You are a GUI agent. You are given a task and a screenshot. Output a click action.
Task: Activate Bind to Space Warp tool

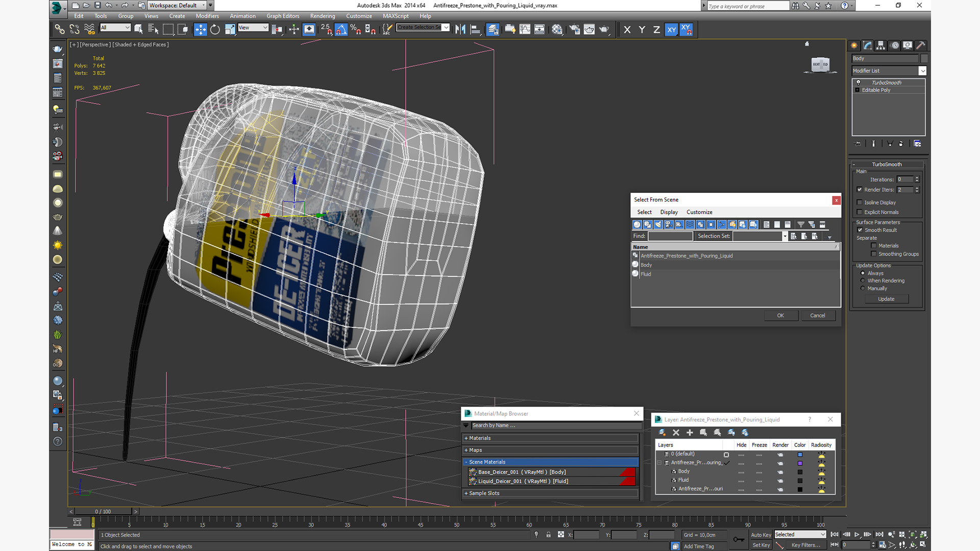pyautogui.click(x=89, y=30)
